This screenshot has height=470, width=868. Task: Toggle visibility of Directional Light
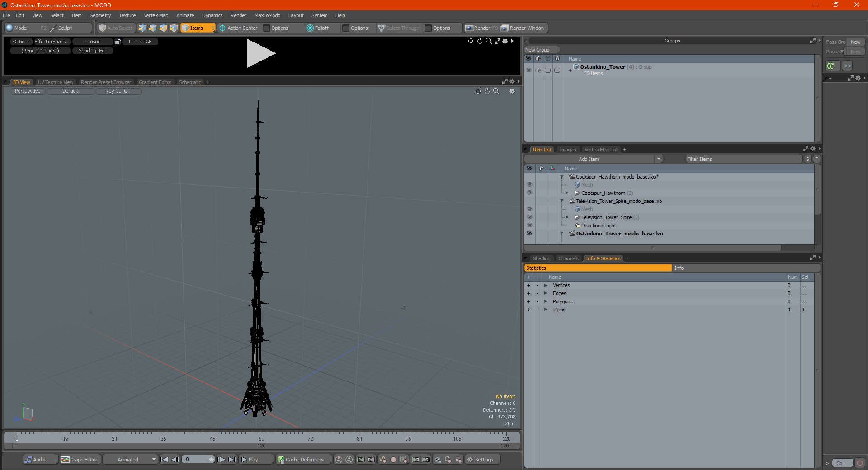pos(529,226)
